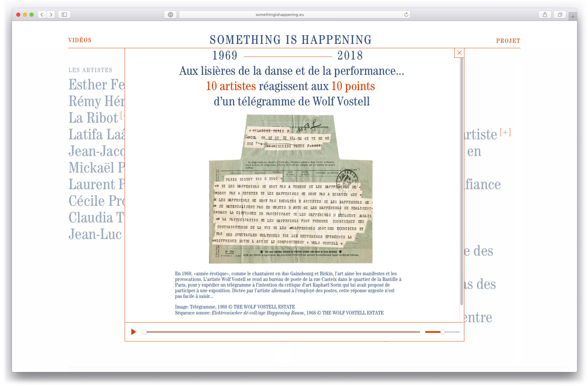
Task: Open the PROJET menu item
Action: tap(508, 41)
